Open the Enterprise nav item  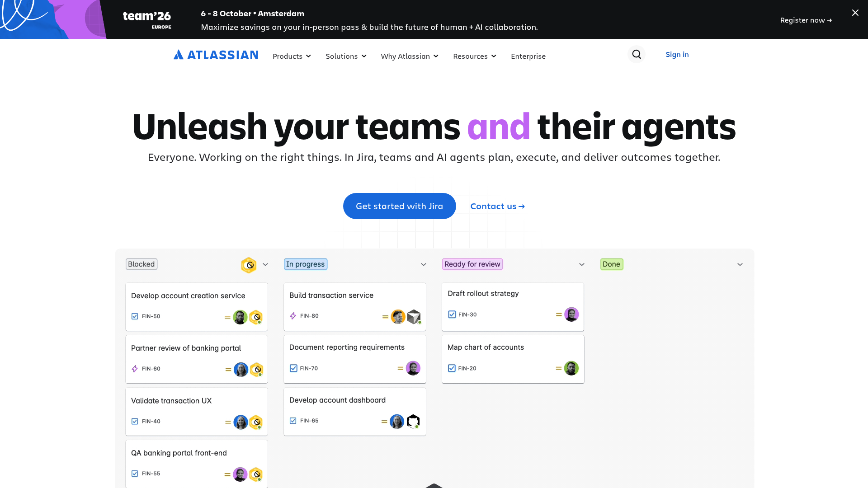(x=528, y=56)
